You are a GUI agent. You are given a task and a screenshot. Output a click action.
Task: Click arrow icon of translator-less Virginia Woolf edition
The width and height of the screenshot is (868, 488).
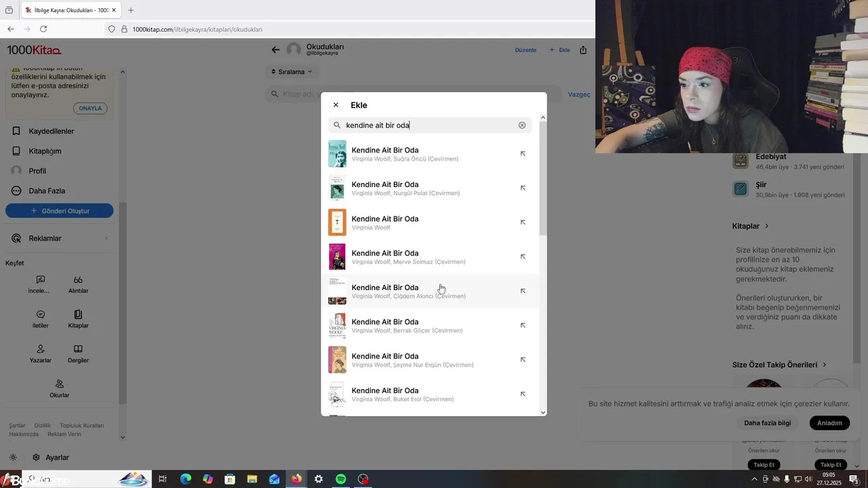tap(523, 222)
